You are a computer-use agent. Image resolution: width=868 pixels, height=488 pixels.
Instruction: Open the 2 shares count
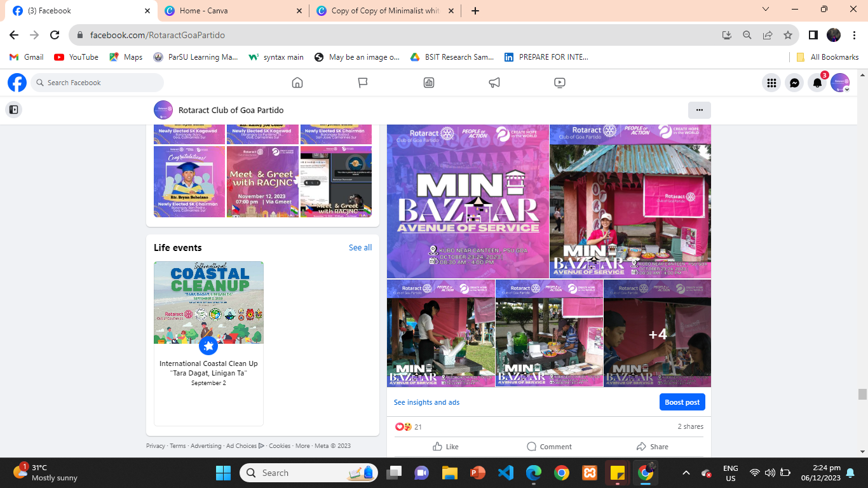pyautogui.click(x=691, y=426)
